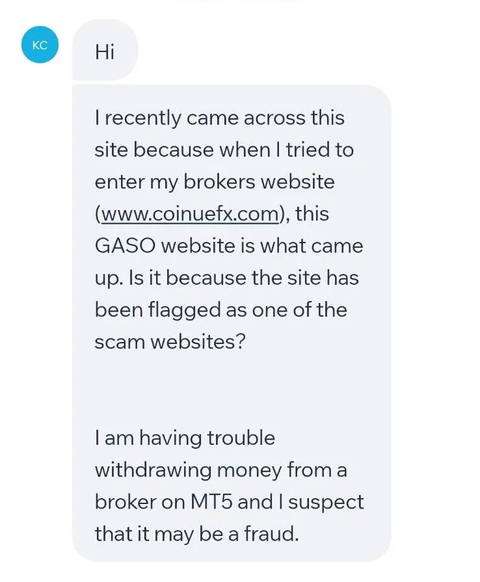480x582 pixels.
Task: Click the line "I am having trouble"
Action: 185,438
